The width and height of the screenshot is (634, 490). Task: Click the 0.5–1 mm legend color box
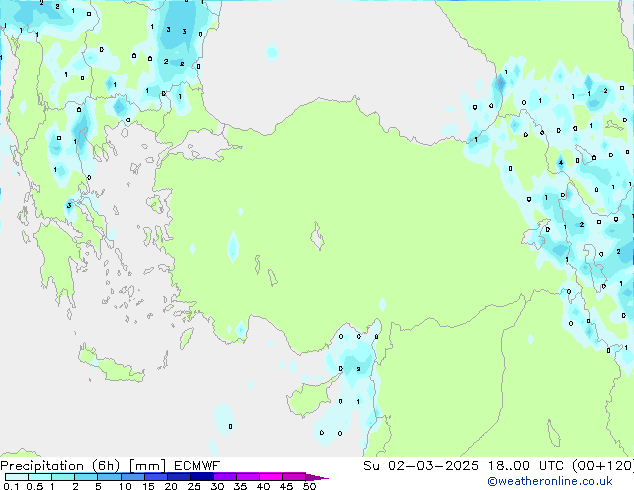(x=40, y=477)
